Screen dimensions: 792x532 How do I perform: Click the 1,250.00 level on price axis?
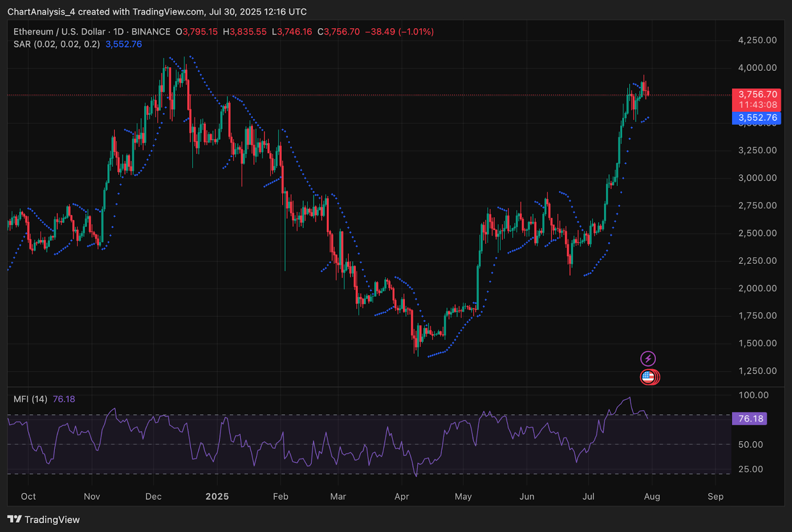[x=757, y=371]
